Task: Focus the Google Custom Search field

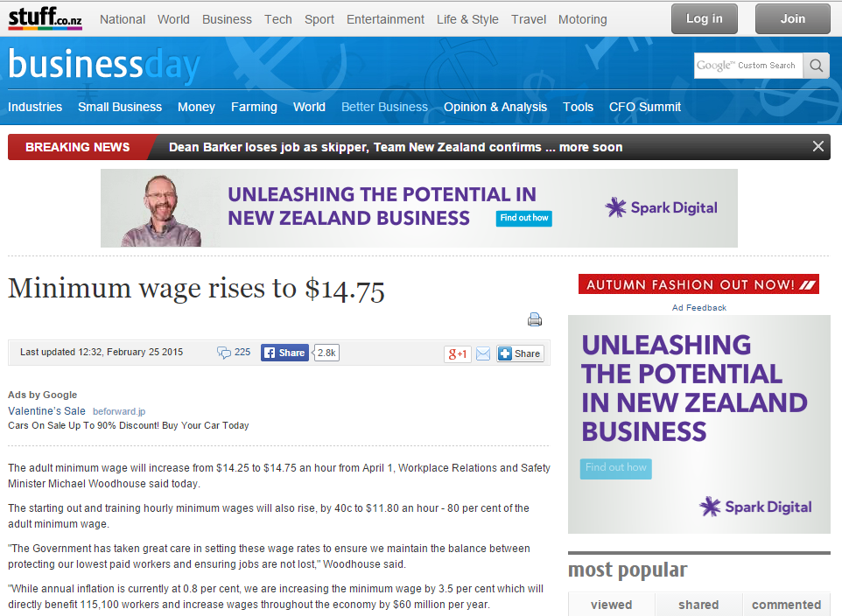Action: (748, 66)
